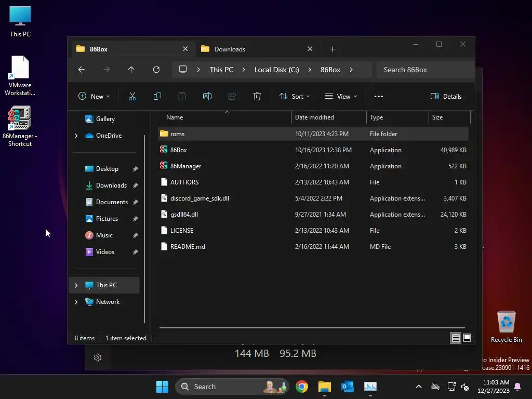Expand the OneDrive tree node
The image size is (532, 399).
click(x=76, y=136)
